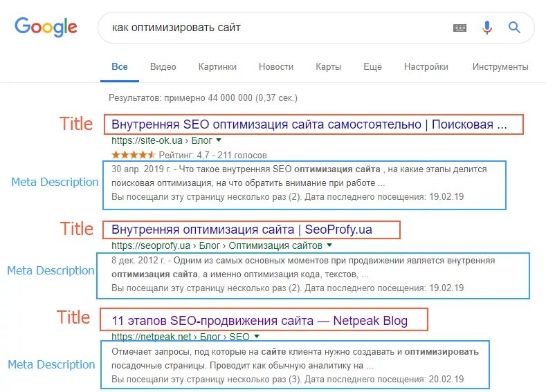Select the Все tab

click(x=120, y=67)
